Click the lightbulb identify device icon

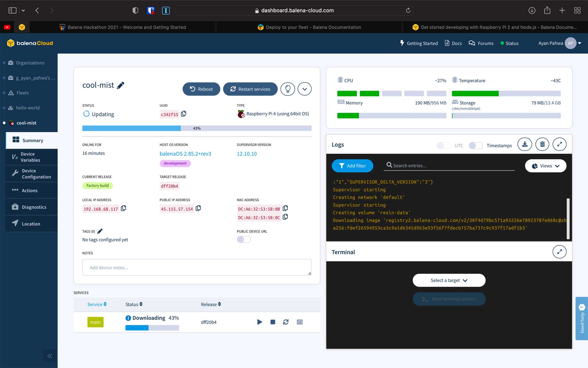point(288,89)
